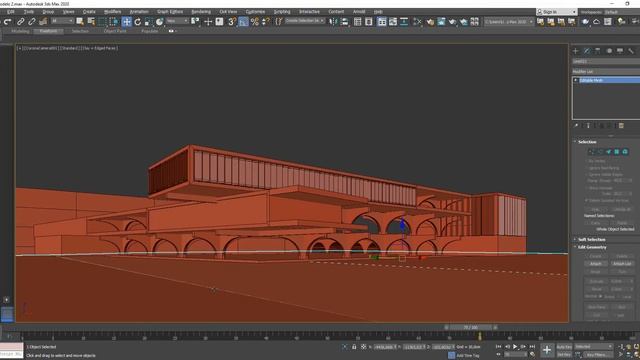Open the Display command panel tab

point(620,51)
